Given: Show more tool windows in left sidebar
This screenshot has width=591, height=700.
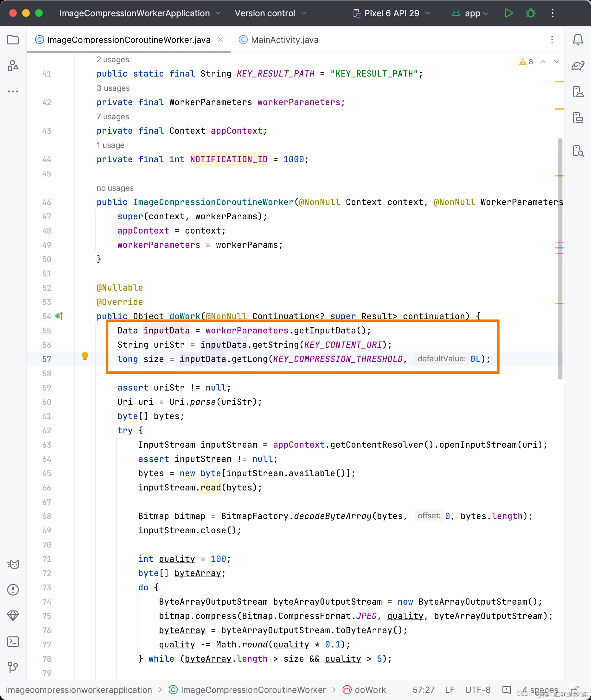Looking at the screenshot, I should click(13, 91).
